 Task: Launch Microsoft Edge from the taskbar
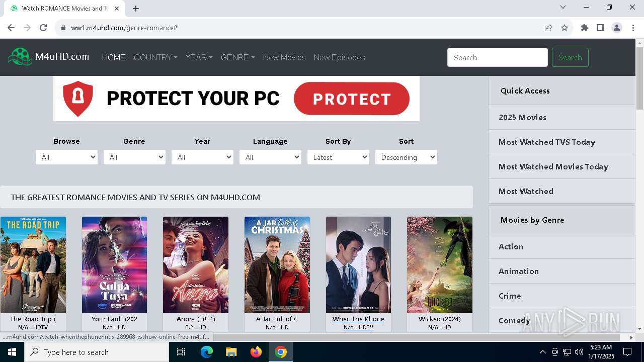(x=207, y=352)
